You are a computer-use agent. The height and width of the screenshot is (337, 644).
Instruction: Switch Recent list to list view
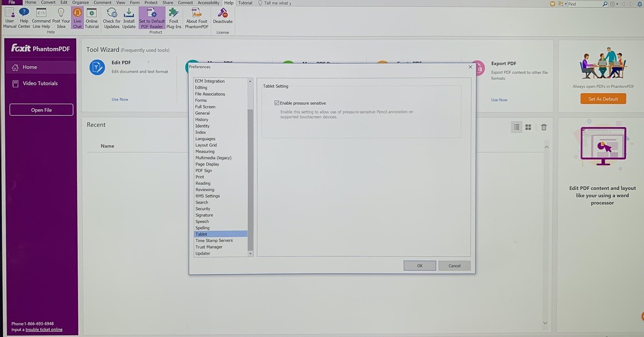pyautogui.click(x=516, y=127)
